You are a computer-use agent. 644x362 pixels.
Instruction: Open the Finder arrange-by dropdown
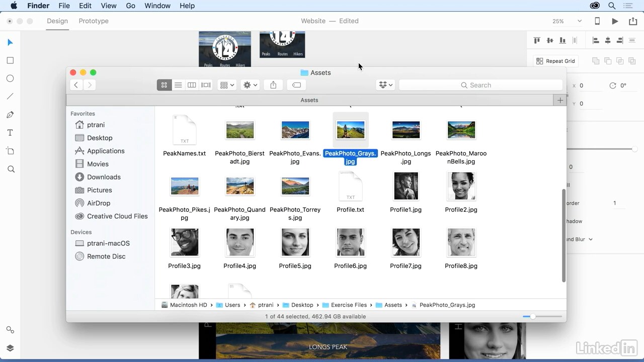pos(227,85)
